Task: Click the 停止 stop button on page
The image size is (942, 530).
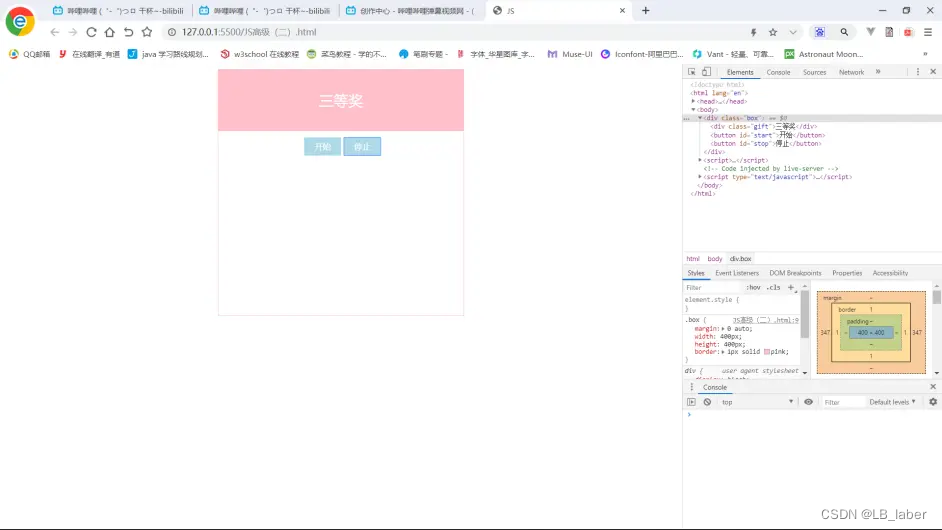Action: [362, 147]
